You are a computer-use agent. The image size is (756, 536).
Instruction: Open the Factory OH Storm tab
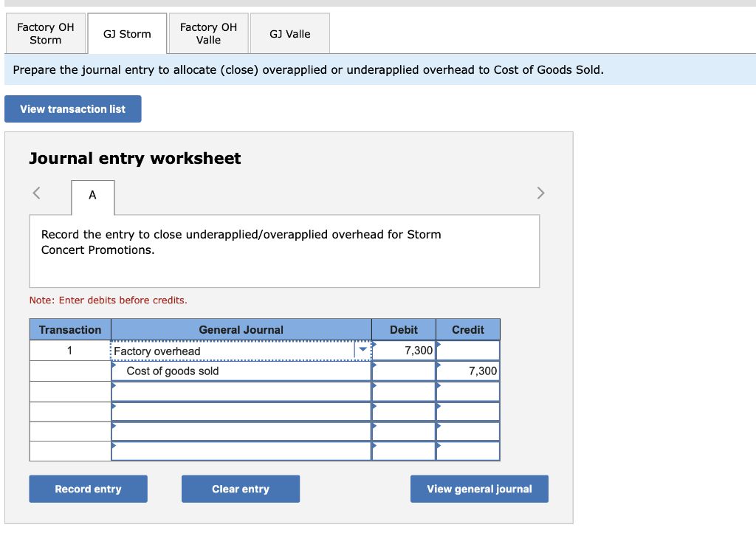click(x=46, y=33)
